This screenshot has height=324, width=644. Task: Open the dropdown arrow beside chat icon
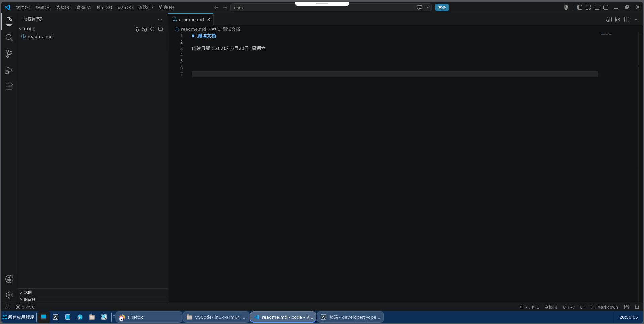[428, 7]
